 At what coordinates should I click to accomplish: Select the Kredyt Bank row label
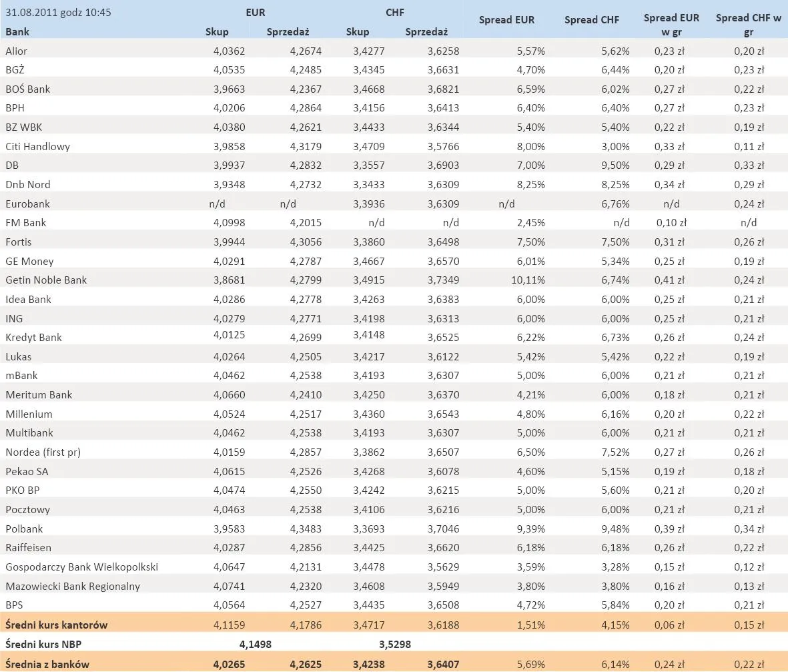click(33, 337)
